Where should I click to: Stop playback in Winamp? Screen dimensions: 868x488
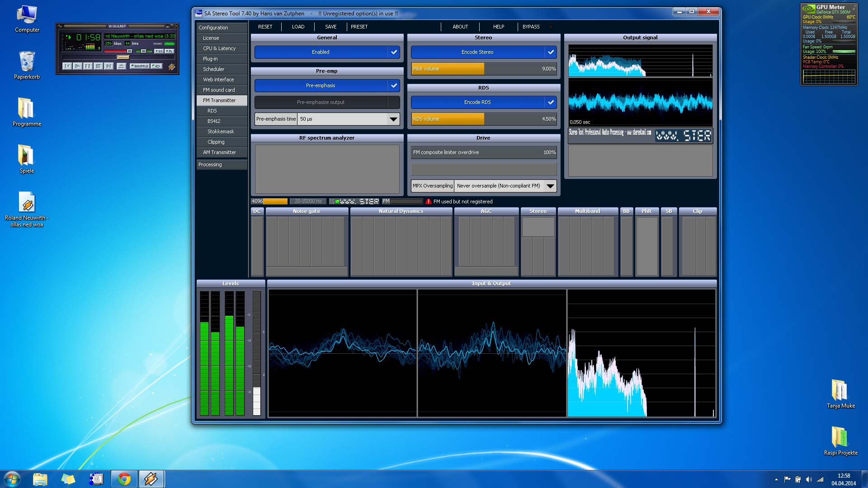[99, 66]
